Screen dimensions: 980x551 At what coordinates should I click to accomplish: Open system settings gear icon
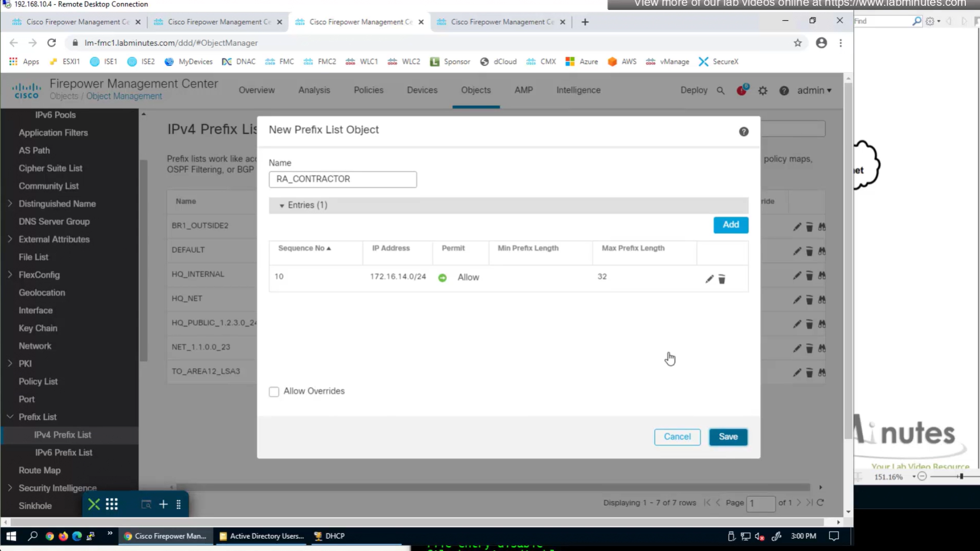coord(763,91)
